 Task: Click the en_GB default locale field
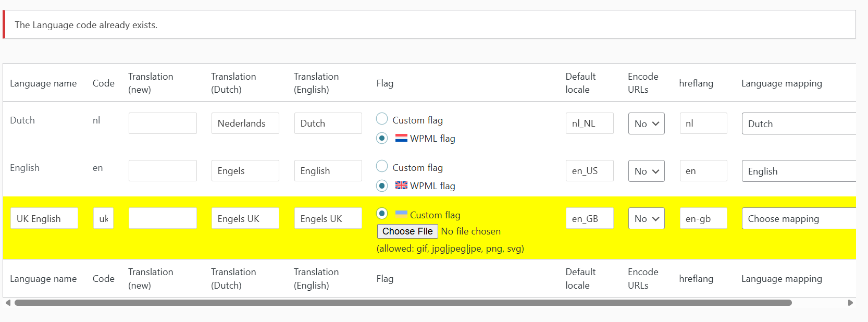tap(589, 218)
